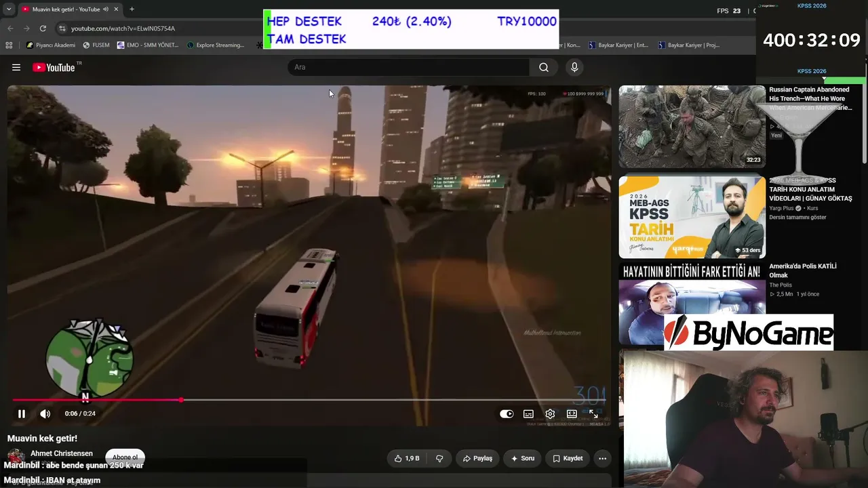Open the Piyancı Akademi bookmark

(x=51, y=45)
